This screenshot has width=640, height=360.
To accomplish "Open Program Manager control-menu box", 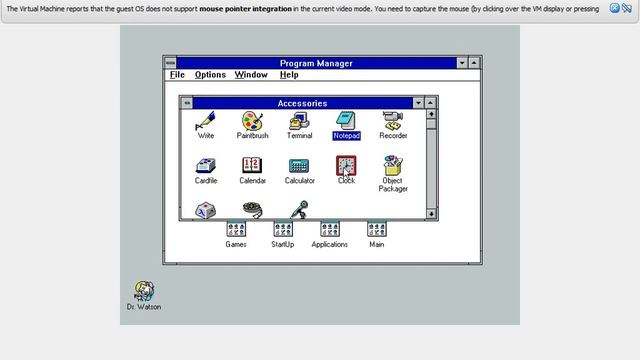I will point(170,63).
